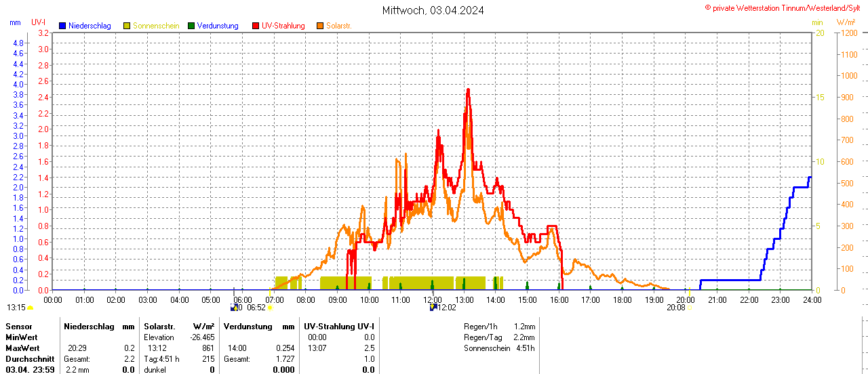The width and height of the screenshot is (868, 374).
Task: Click the blue Niederschlag legend swatch
Action: click(62, 26)
